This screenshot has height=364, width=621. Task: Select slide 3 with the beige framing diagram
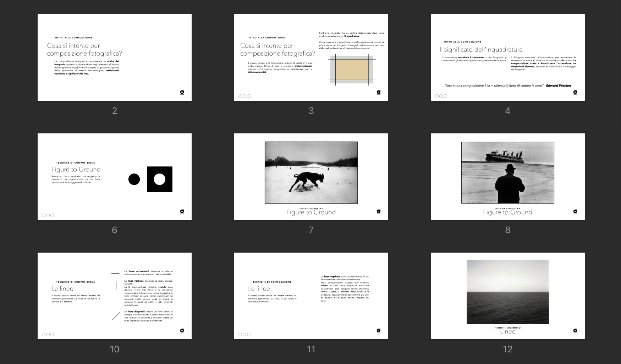311,57
